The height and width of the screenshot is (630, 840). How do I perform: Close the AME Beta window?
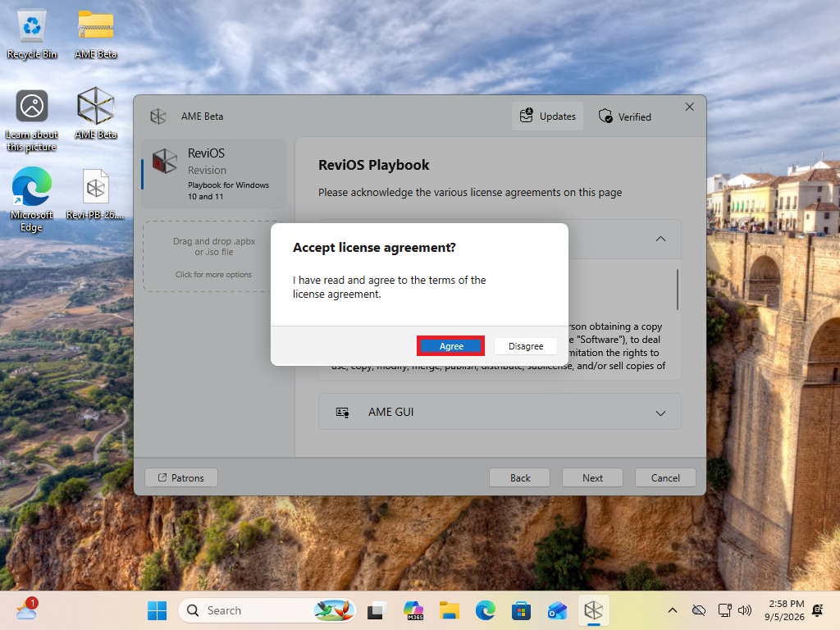689,107
